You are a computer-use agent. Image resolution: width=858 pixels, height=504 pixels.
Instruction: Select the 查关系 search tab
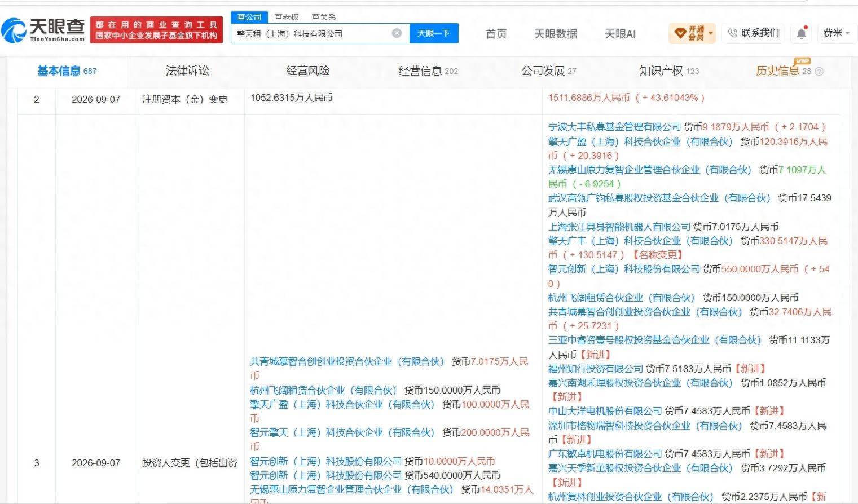pos(324,17)
